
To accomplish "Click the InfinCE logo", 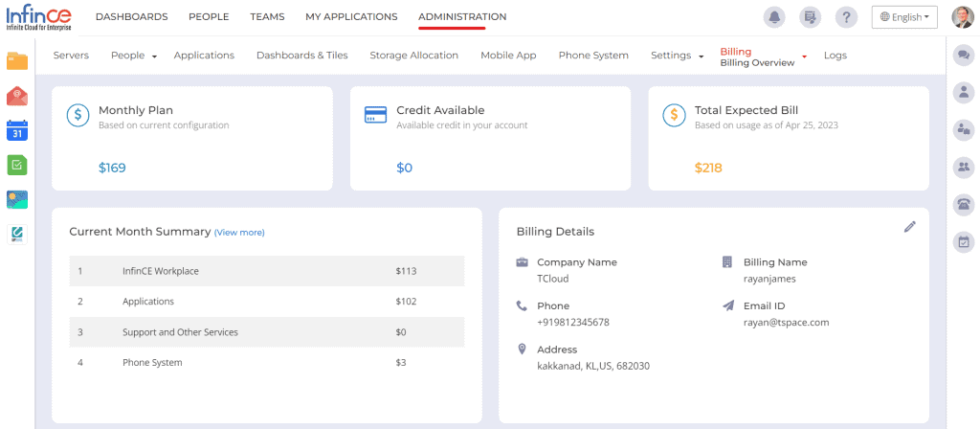I will [x=38, y=19].
